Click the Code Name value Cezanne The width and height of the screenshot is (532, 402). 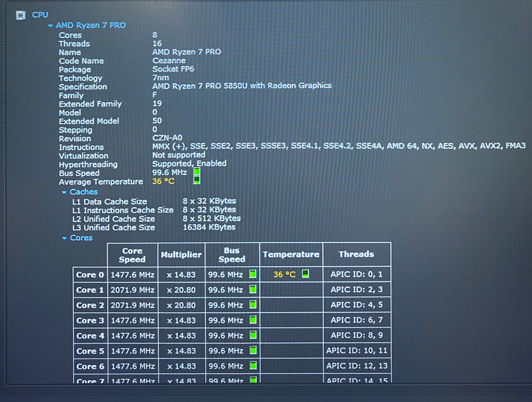pos(169,60)
